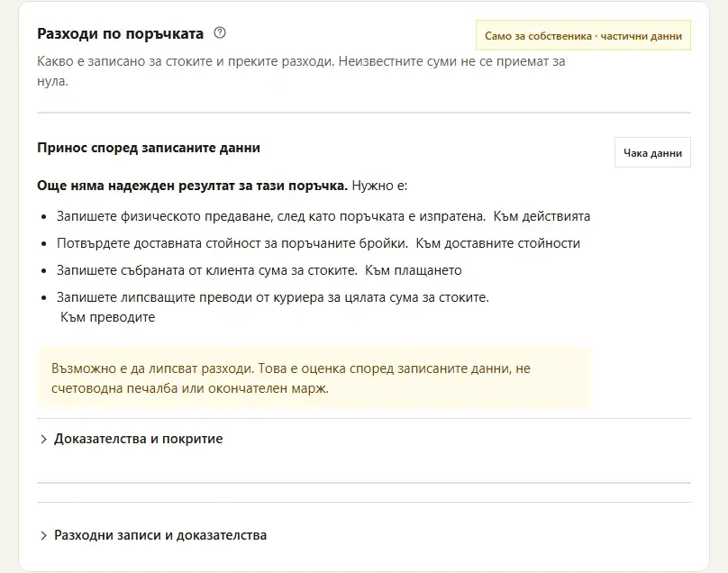This screenshot has width=728, height=573.
Task: Click the Само за собственика badge
Action: tap(583, 36)
